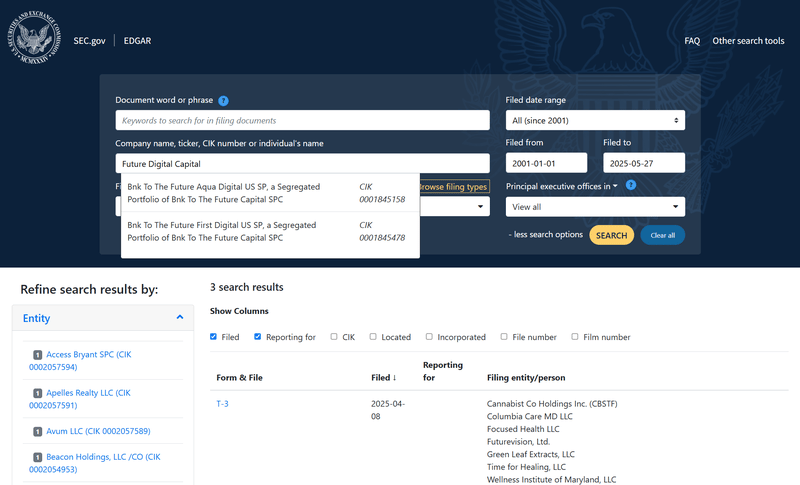Open the View all location dropdown
The height and width of the screenshot is (485, 800).
pyautogui.click(x=595, y=207)
